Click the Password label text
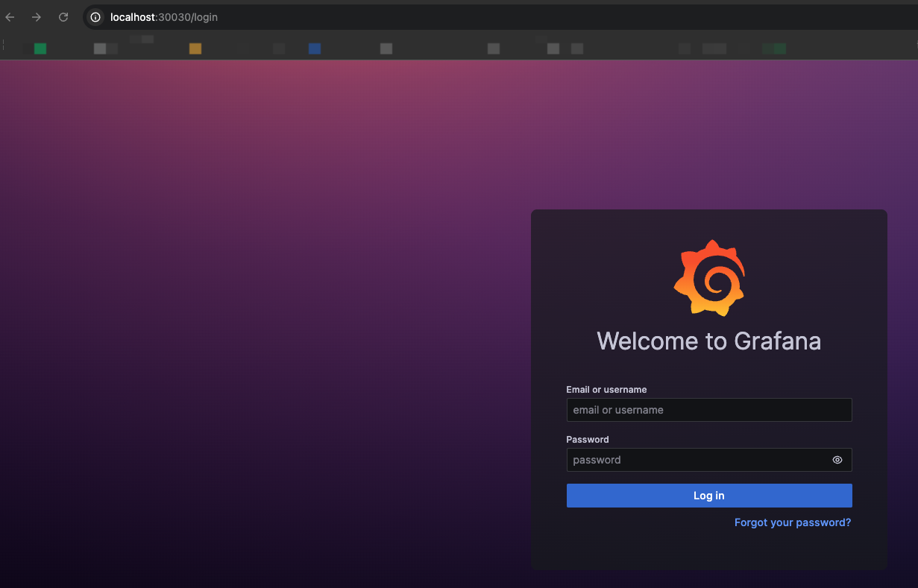 588,440
